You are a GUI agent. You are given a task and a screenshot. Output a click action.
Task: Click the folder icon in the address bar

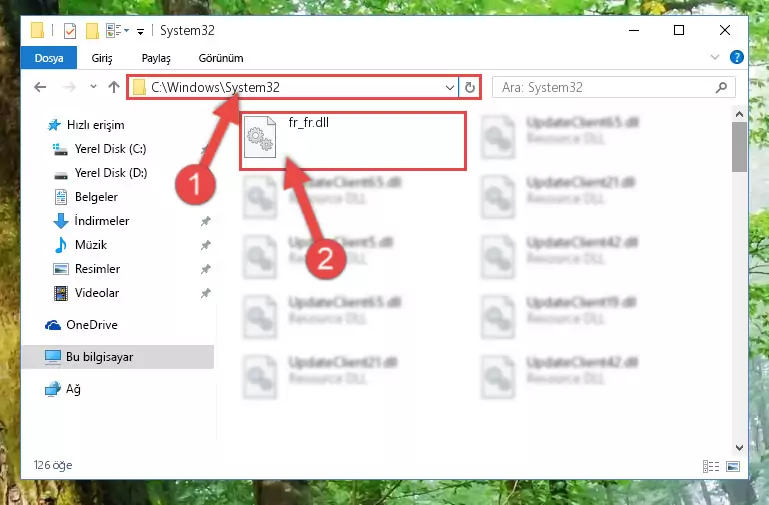pos(139,87)
